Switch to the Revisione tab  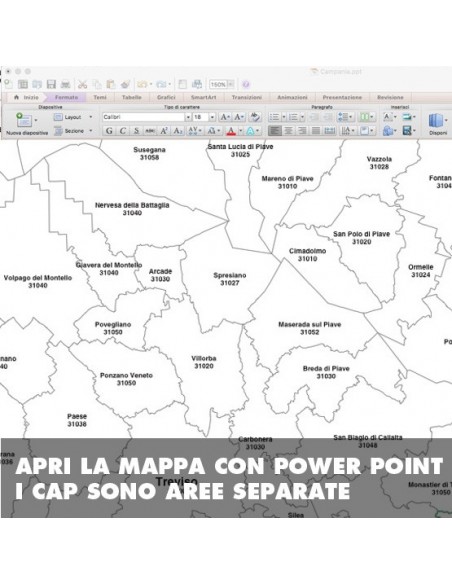pyautogui.click(x=390, y=97)
